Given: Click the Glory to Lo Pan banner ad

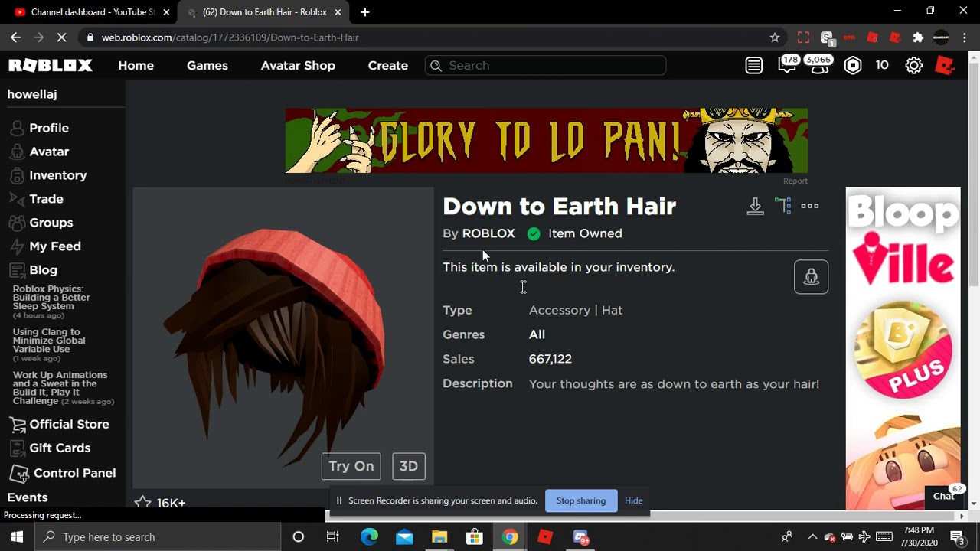Looking at the screenshot, I should tap(547, 141).
